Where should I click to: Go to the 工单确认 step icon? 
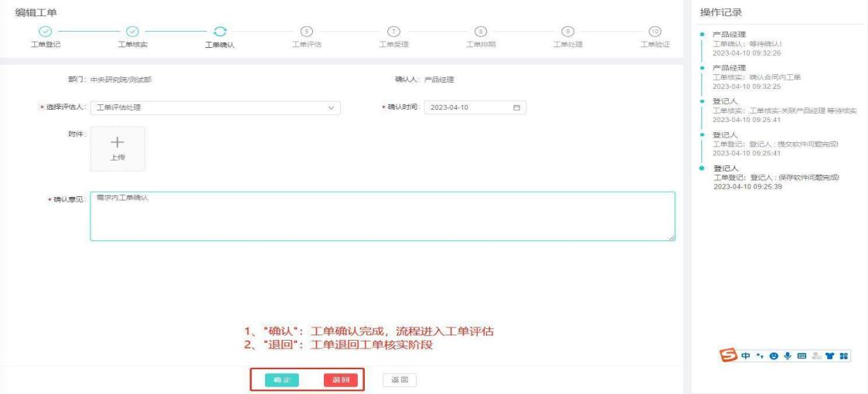pyautogui.click(x=220, y=30)
